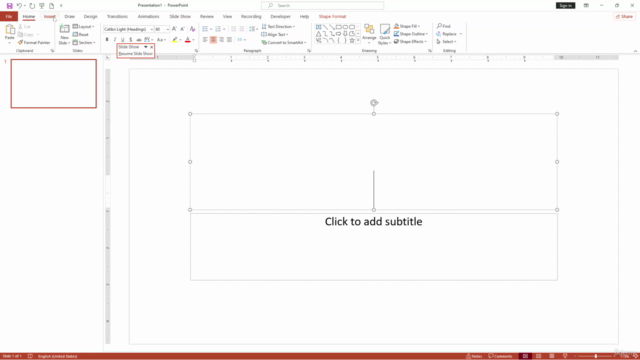Click the Paste clipboard icon
The width and height of the screenshot is (640, 360).
tap(9, 30)
